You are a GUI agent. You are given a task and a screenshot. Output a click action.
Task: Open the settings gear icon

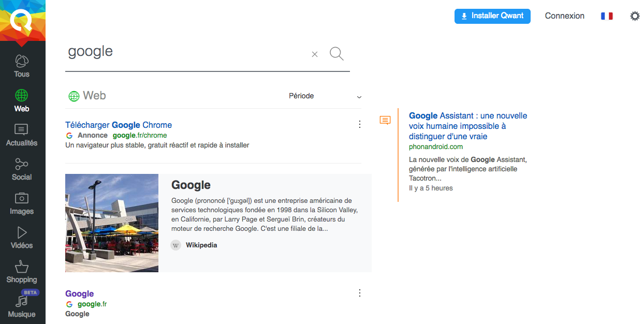click(635, 16)
